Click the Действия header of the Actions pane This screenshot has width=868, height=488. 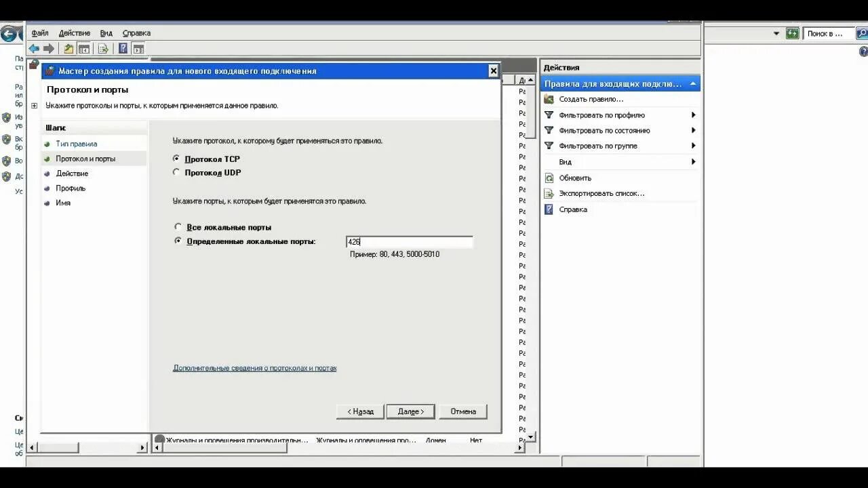[561, 67]
